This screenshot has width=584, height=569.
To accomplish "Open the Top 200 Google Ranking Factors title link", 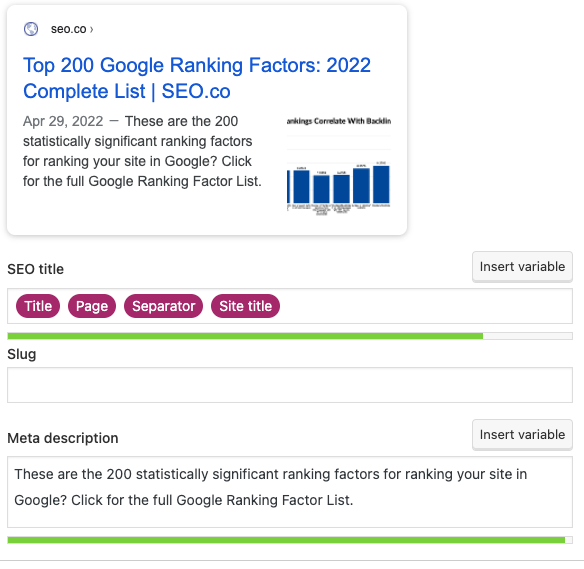I will point(197,78).
